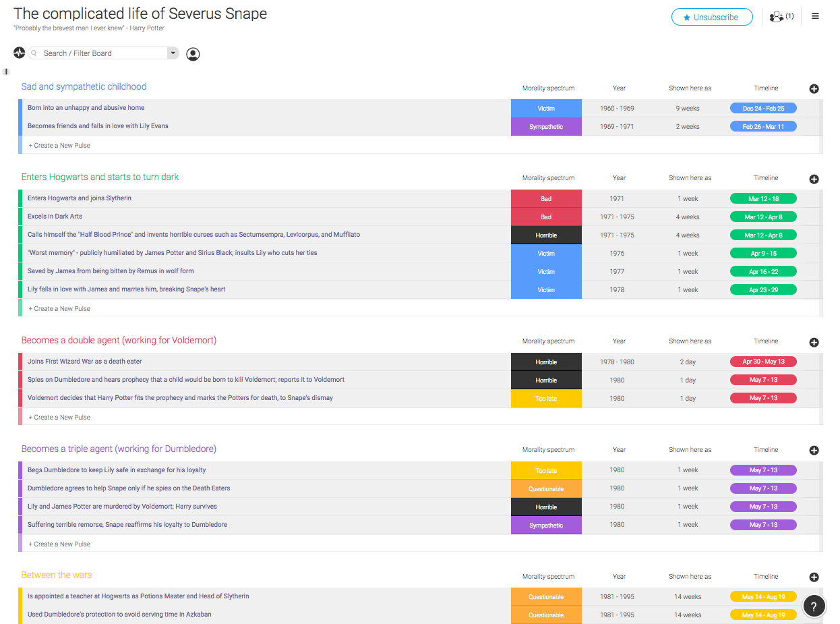Open the help question mark button
The image size is (840, 624).
(x=814, y=606)
